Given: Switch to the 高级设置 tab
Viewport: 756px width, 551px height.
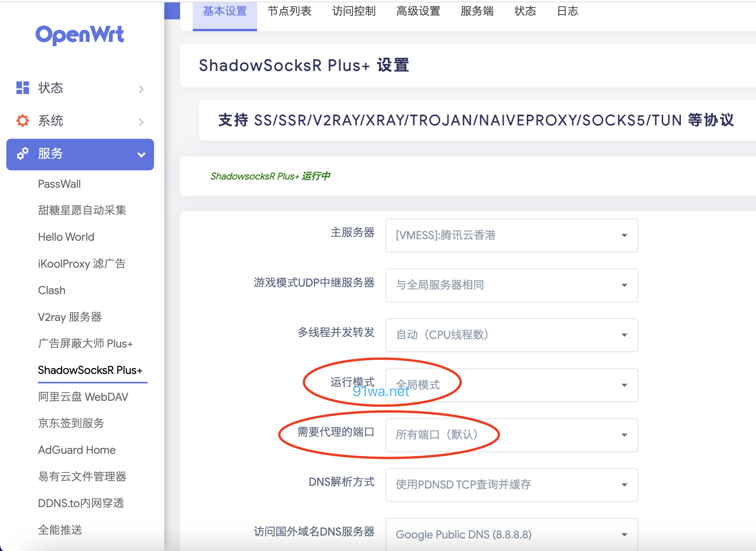Looking at the screenshot, I should click(x=418, y=12).
